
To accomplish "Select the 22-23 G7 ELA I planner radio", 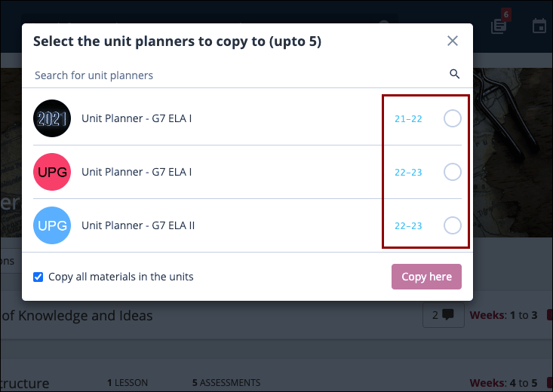I will [453, 172].
